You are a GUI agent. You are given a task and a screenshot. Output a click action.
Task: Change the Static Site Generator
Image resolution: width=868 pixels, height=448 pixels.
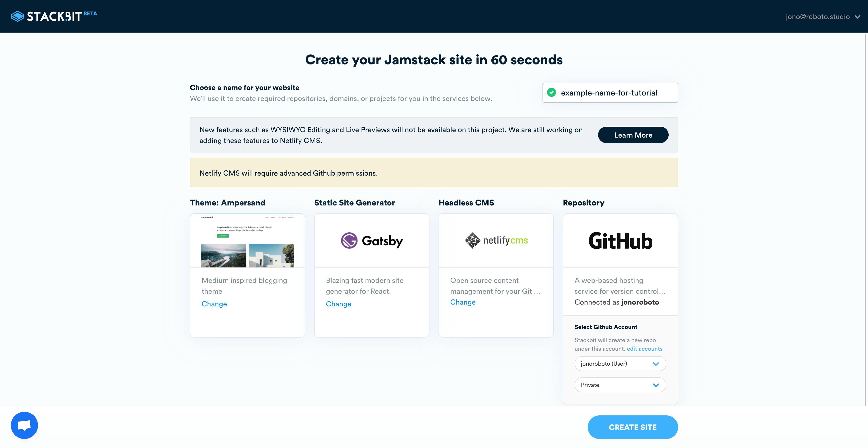(x=338, y=304)
